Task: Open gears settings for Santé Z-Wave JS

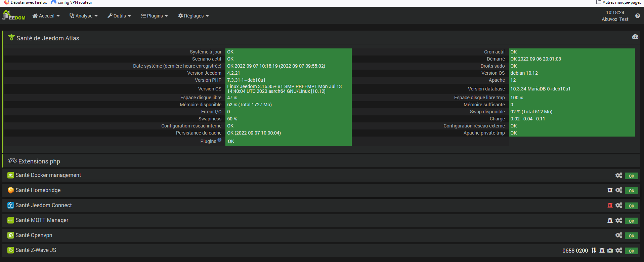Action: [x=619, y=250]
